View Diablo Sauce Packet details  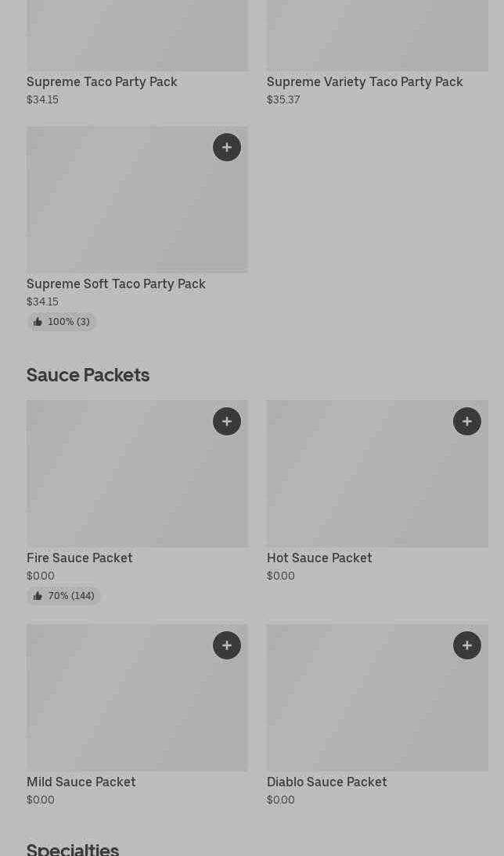[x=327, y=782]
